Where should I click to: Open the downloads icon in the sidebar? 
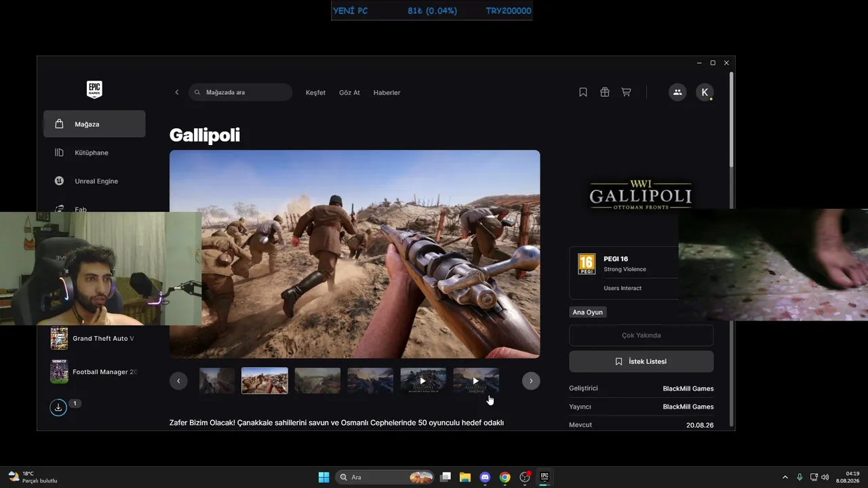[x=58, y=407]
